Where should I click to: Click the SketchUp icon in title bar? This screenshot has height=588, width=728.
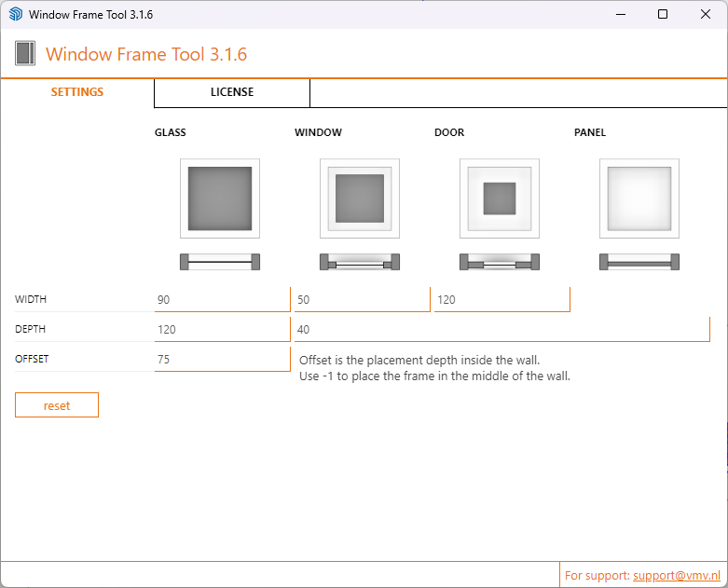15,15
